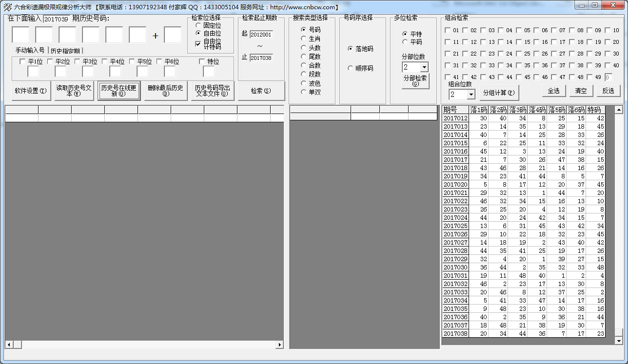The image size is (628, 364).
Task: Click the down arrow of history table scrollbar
Action: [x=619, y=340]
